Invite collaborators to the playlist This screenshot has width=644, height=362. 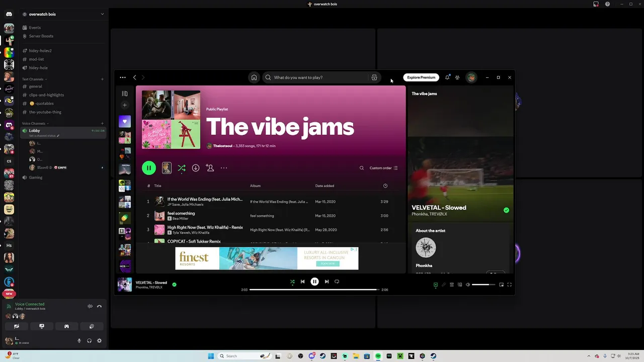tap(210, 168)
